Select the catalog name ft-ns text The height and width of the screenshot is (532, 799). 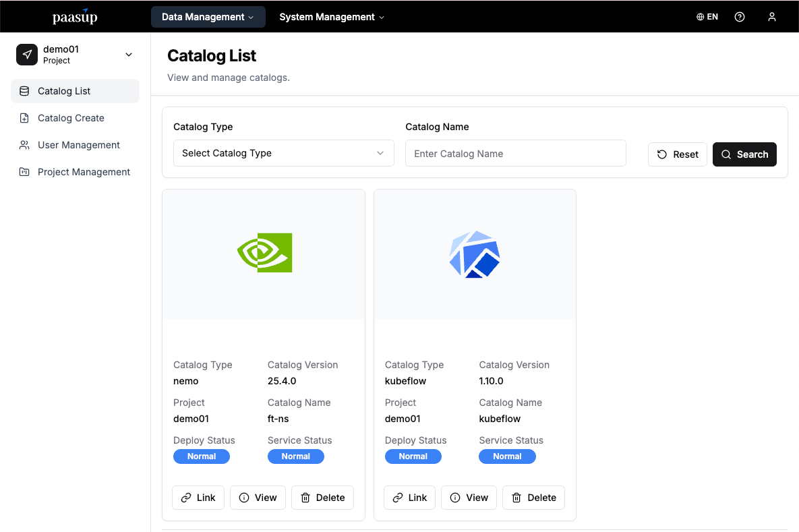coord(278,419)
